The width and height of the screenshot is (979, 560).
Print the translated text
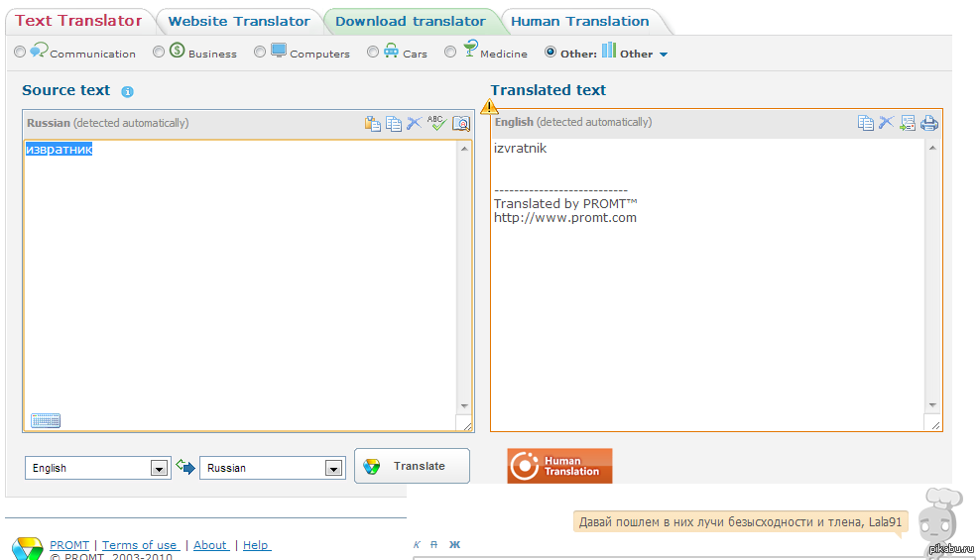(929, 123)
